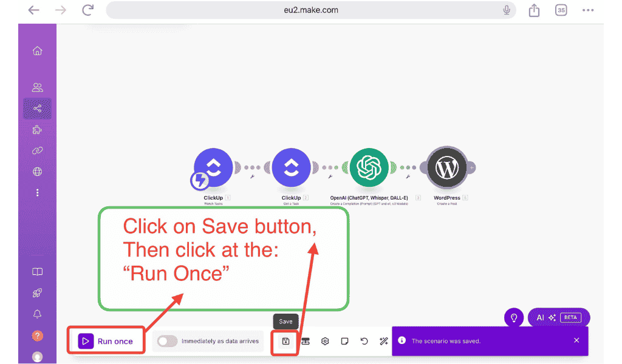Click the magic wand auto-align icon

384,341
